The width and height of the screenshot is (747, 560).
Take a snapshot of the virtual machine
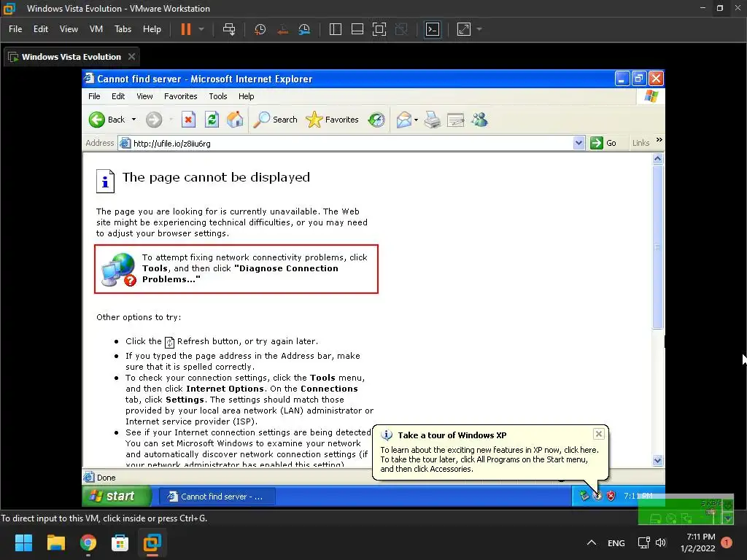260,29
